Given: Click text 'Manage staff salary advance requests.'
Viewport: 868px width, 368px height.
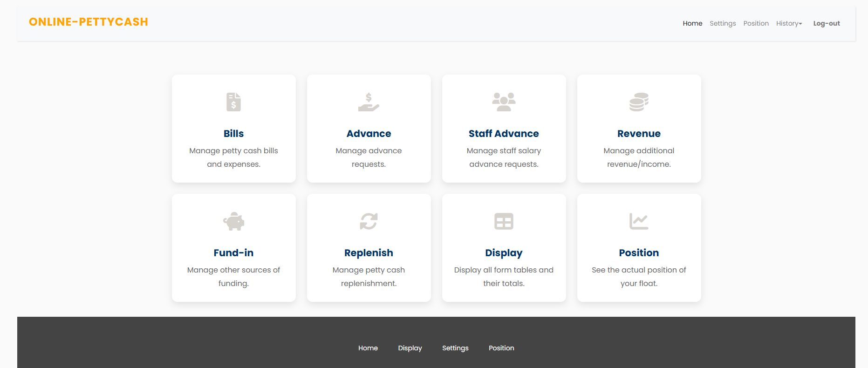Looking at the screenshot, I should point(504,157).
